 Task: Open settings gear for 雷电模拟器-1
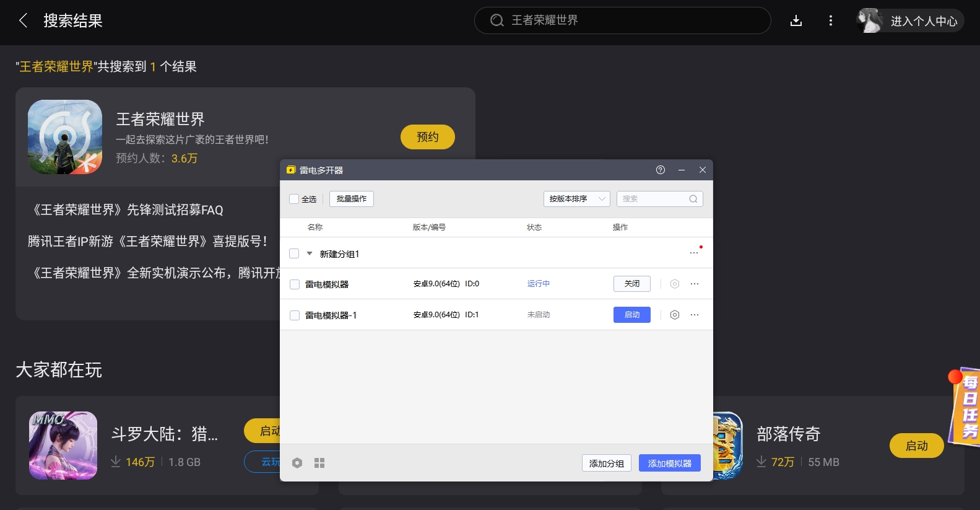[675, 315]
